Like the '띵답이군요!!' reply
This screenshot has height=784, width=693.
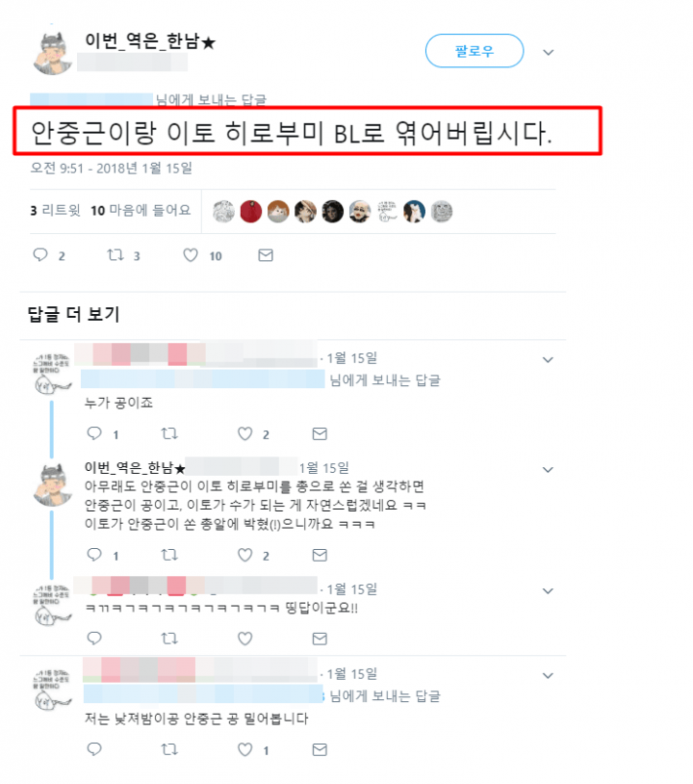click(244, 639)
